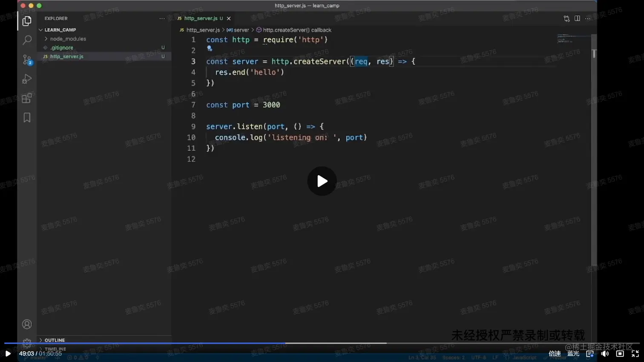Enter picture-in-picture mode from the video controls

click(x=620, y=353)
